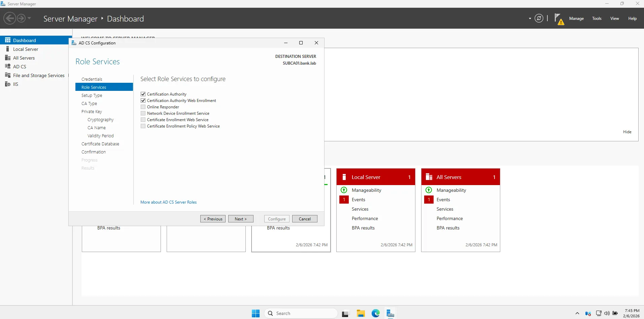Open More about AD CS Server Roles

(168, 202)
